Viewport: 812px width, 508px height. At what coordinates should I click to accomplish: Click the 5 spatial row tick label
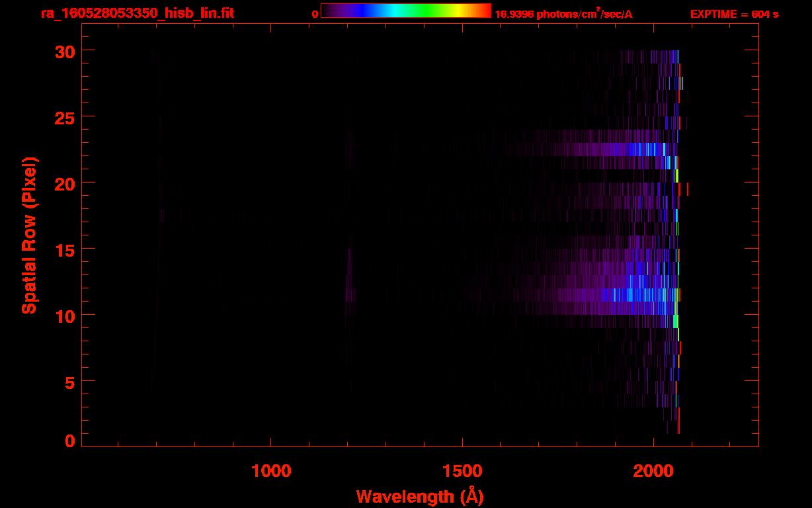click(69, 382)
